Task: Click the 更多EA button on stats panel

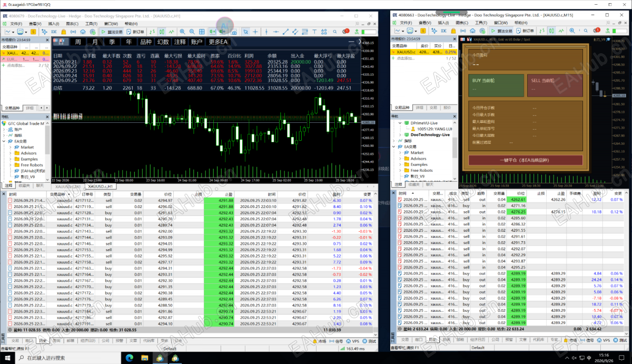Action: (x=218, y=42)
